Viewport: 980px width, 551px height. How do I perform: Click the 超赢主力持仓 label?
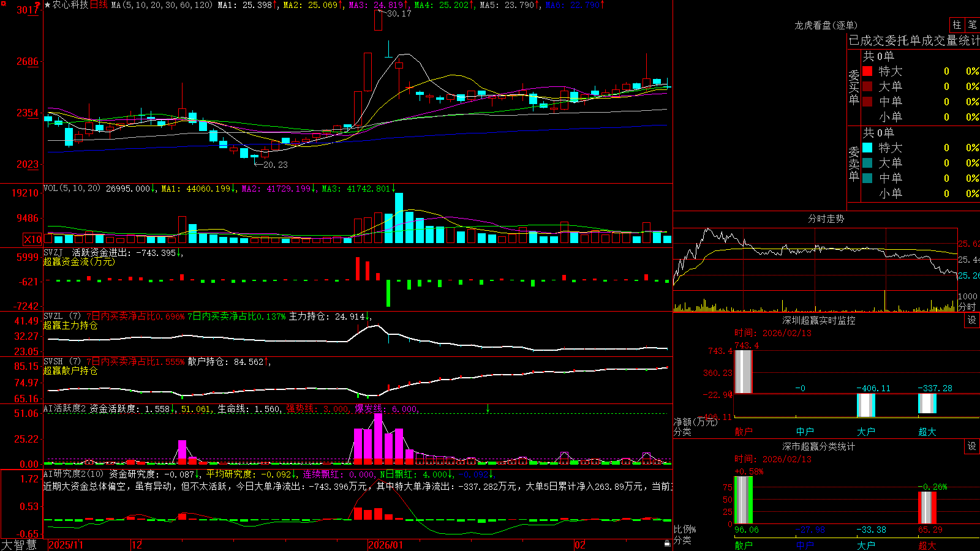(70, 325)
